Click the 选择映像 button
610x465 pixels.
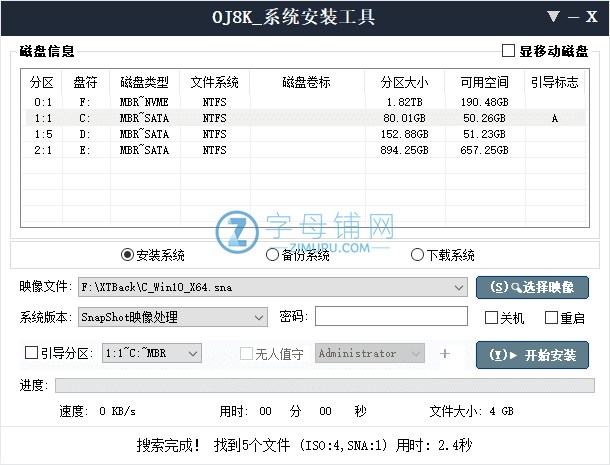(x=531, y=287)
